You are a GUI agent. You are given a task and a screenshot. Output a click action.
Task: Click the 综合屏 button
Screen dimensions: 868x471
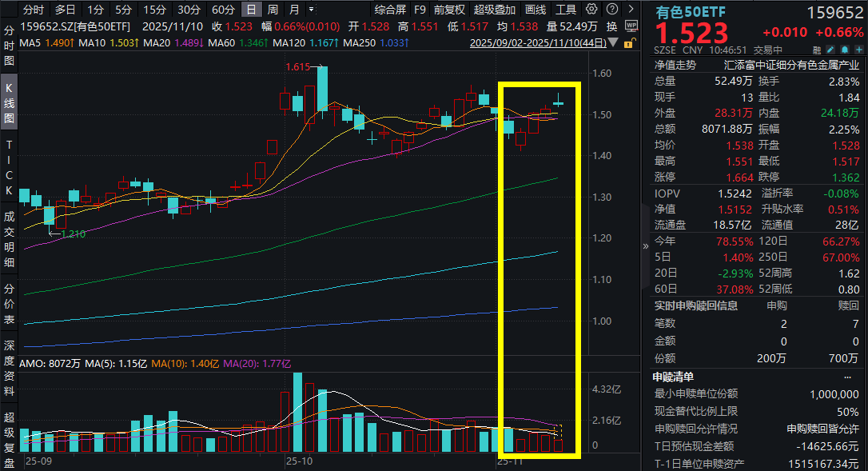pyautogui.click(x=391, y=9)
